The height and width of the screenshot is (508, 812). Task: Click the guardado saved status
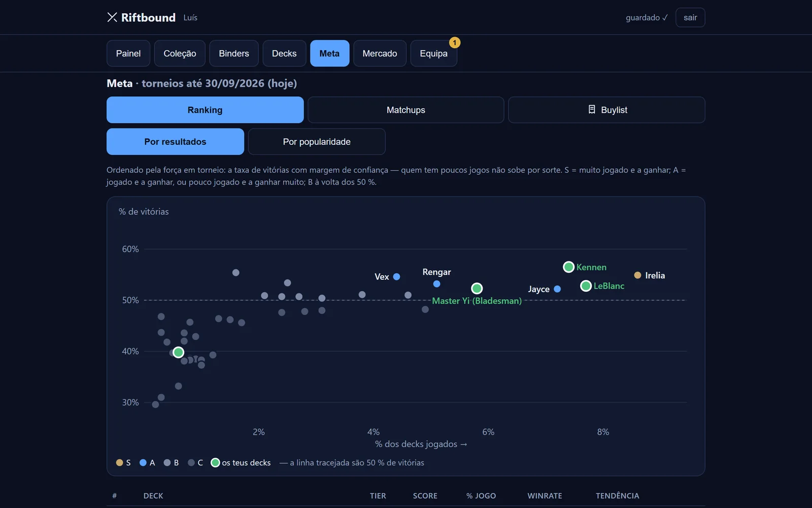[x=647, y=17]
